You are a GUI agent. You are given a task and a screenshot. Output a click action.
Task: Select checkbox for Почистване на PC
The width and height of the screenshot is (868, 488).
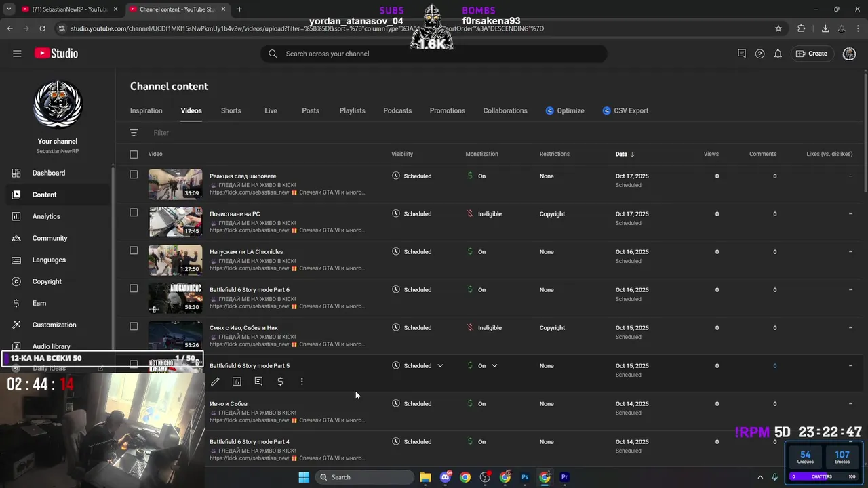pos(134,213)
